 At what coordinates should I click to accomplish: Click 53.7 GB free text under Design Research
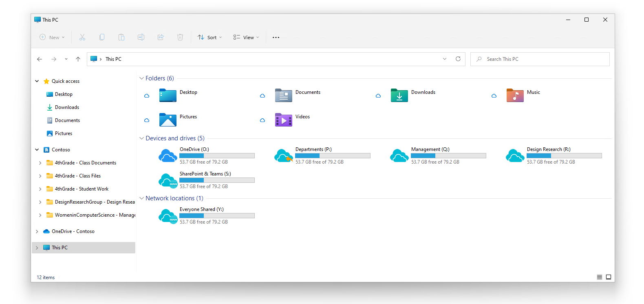[551, 162]
